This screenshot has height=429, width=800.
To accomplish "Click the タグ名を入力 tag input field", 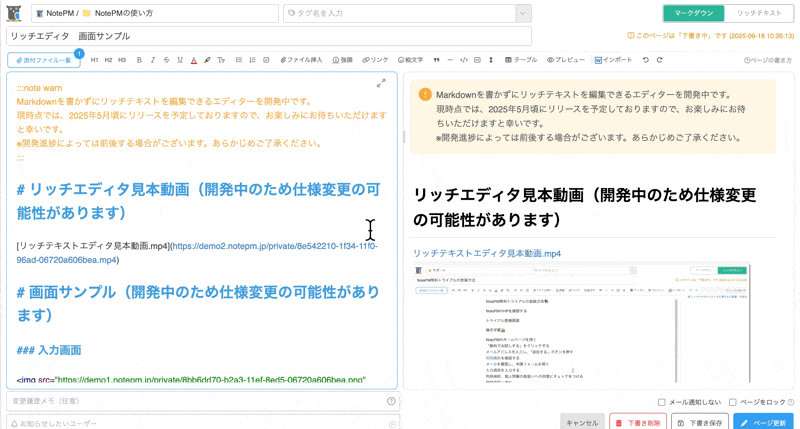I will [399, 14].
